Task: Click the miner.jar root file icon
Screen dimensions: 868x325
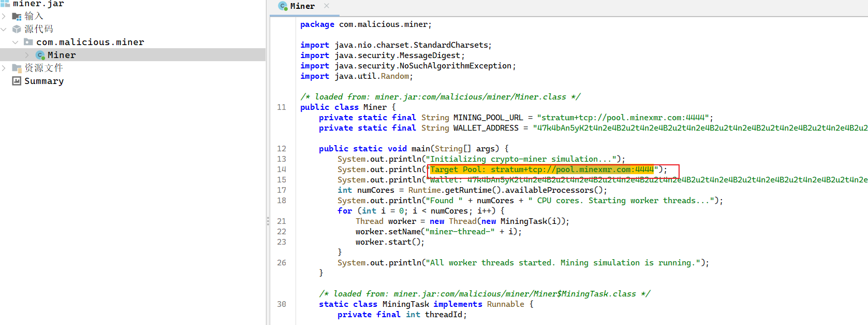Action: click(5, 4)
